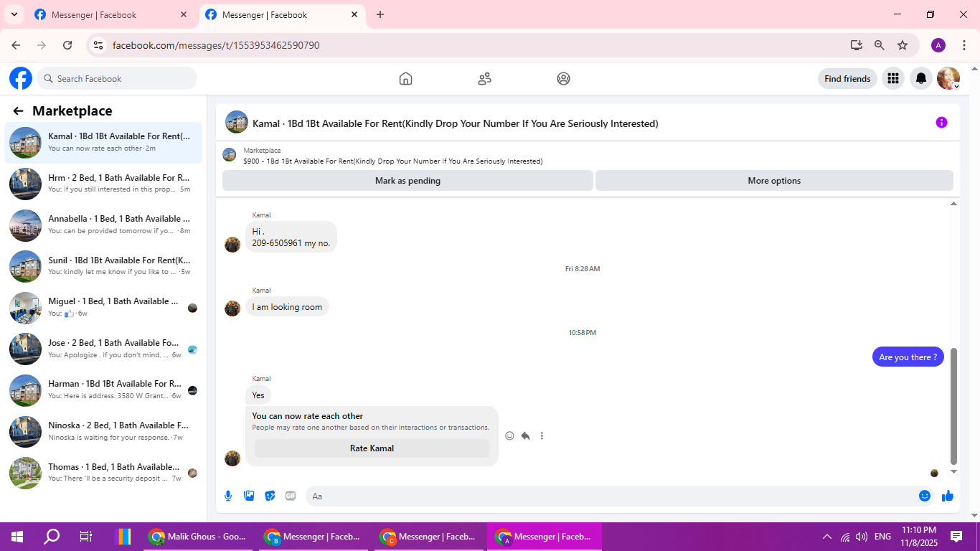Open Chrome three-dot menu

tap(964, 45)
